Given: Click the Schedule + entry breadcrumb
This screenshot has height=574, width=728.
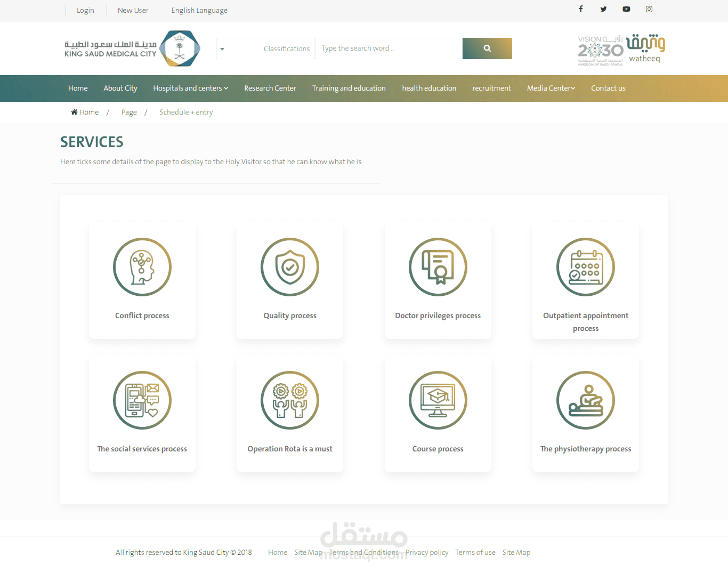Looking at the screenshot, I should coord(186,112).
